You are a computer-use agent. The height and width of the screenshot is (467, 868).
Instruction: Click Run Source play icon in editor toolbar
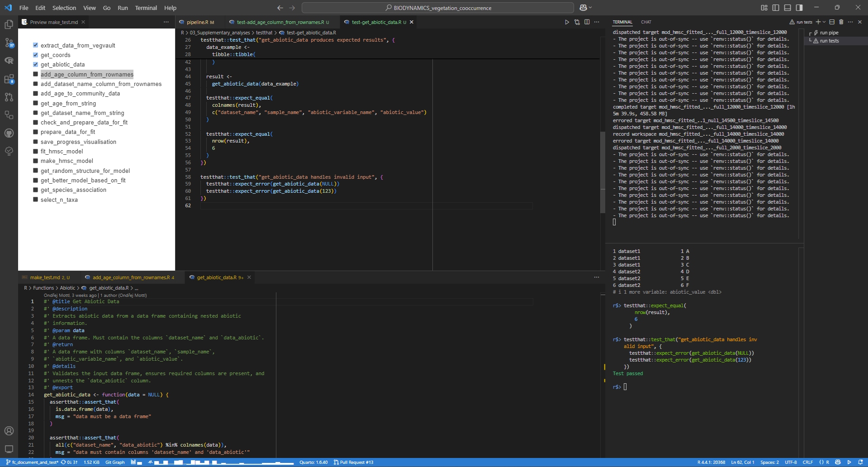[x=567, y=22]
